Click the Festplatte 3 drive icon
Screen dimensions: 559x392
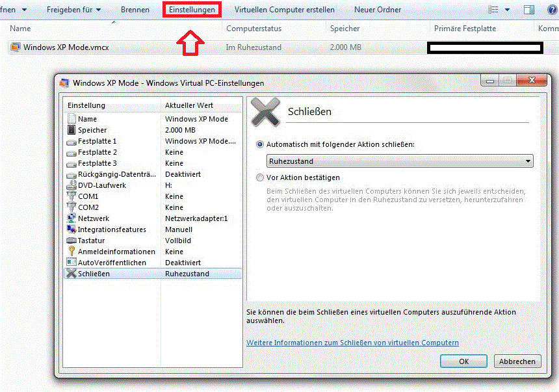click(71, 164)
